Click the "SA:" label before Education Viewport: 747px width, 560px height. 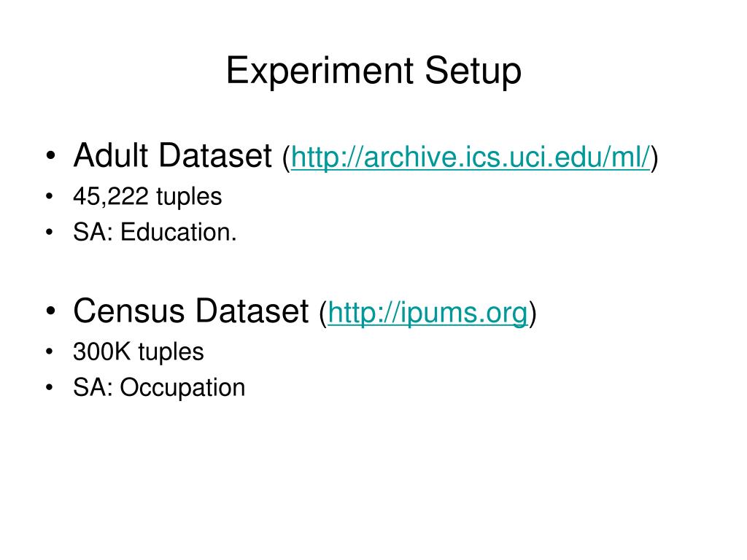tap(93, 233)
